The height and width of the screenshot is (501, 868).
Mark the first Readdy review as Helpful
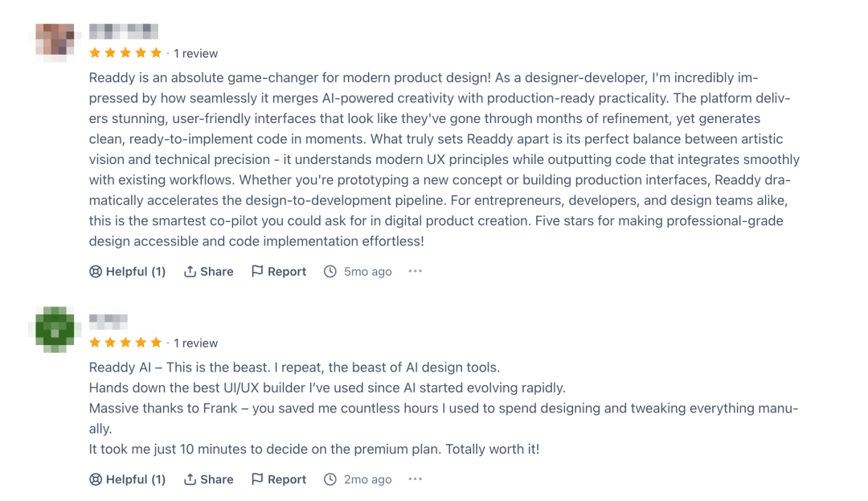[127, 271]
